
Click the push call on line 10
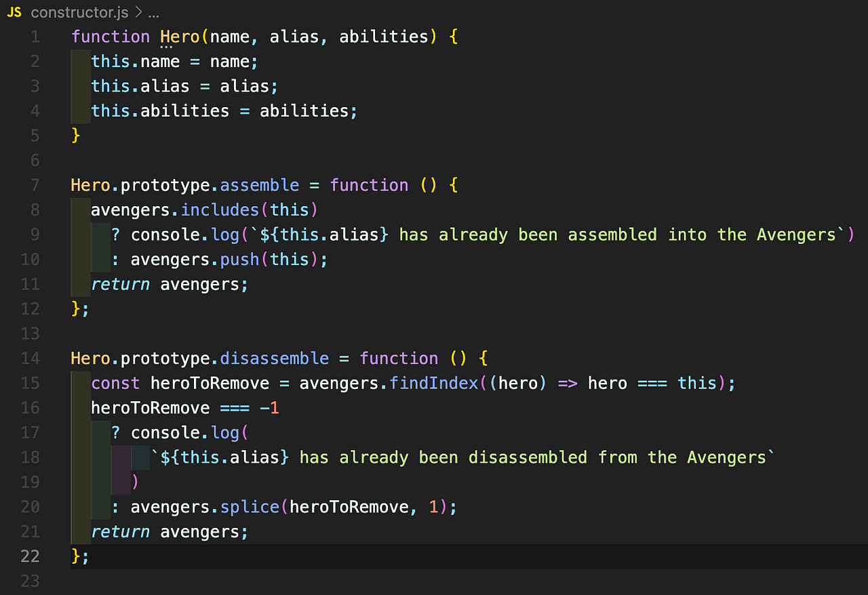click(241, 259)
